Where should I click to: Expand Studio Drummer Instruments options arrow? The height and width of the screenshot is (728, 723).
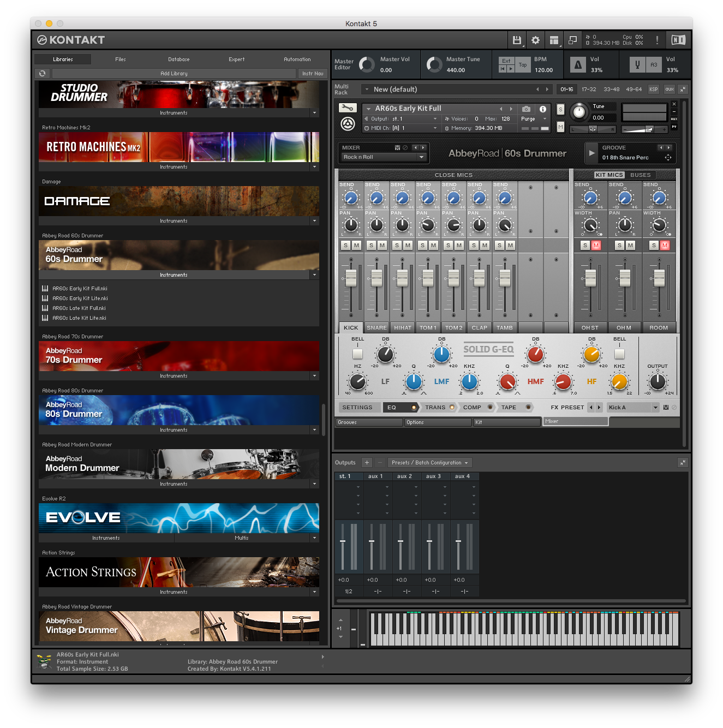click(314, 113)
